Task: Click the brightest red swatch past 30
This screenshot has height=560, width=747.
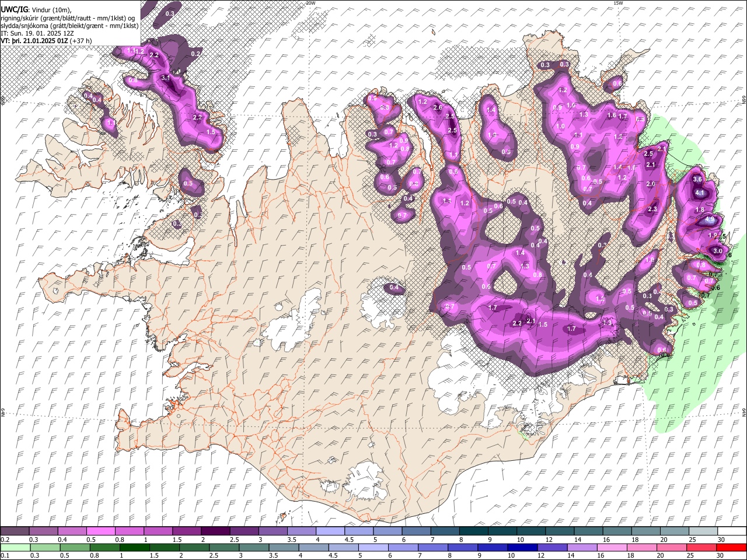Action: point(731,547)
